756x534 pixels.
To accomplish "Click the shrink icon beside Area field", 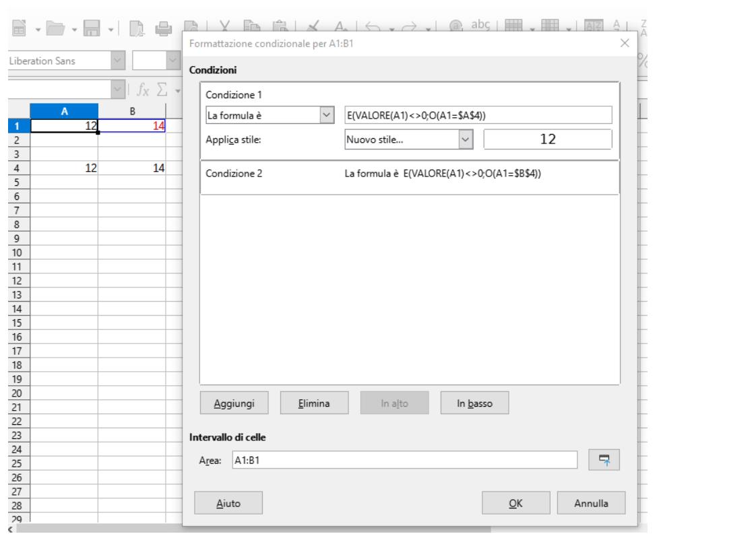I will pos(604,459).
